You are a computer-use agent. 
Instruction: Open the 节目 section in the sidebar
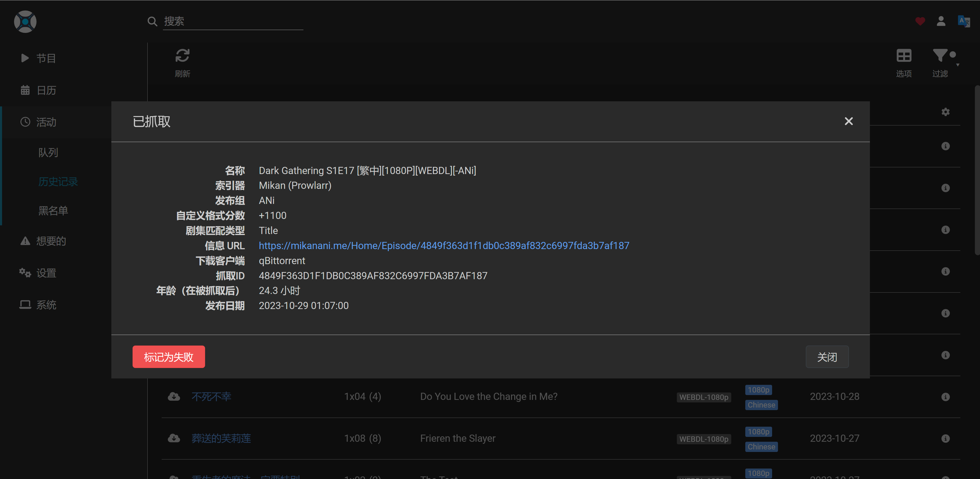pyautogui.click(x=45, y=58)
